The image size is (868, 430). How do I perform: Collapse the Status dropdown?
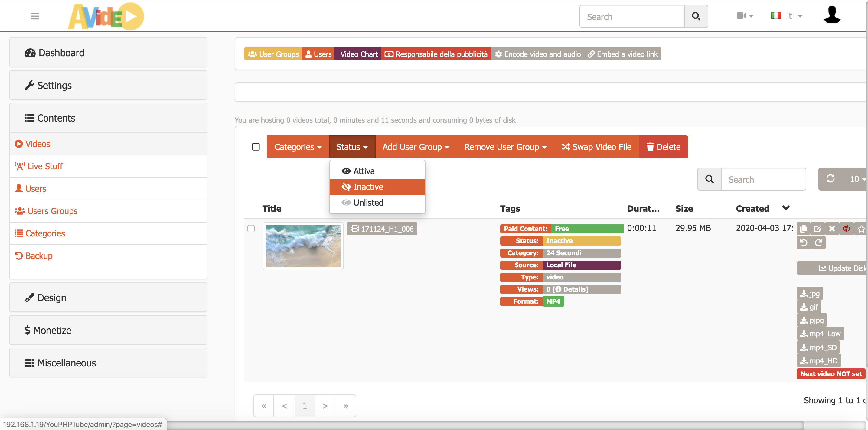click(352, 147)
